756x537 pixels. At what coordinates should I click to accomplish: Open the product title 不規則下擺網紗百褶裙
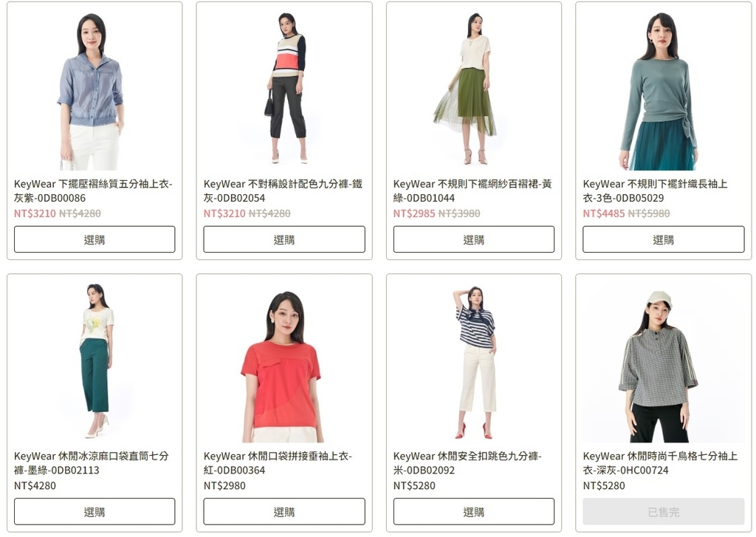tap(472, 191)
